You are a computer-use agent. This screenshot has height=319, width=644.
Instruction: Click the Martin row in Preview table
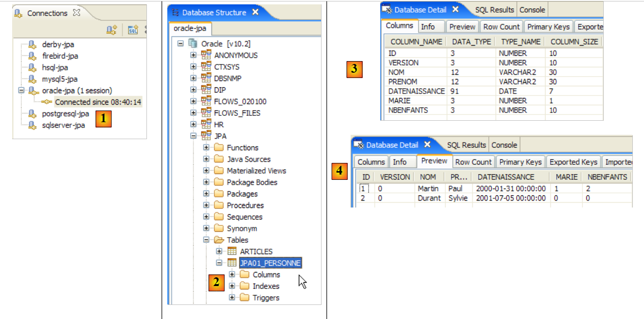click(428, 189)
